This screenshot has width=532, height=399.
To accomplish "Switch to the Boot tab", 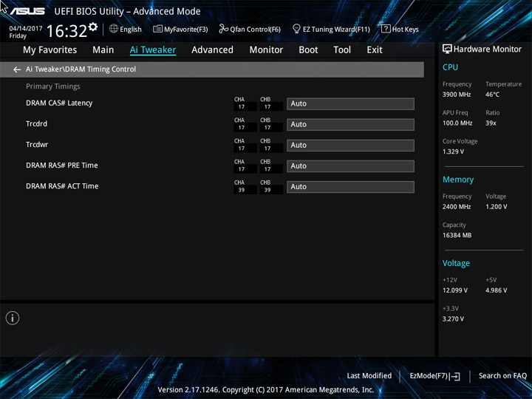I will pyautogui.click(x=308, y=50).
